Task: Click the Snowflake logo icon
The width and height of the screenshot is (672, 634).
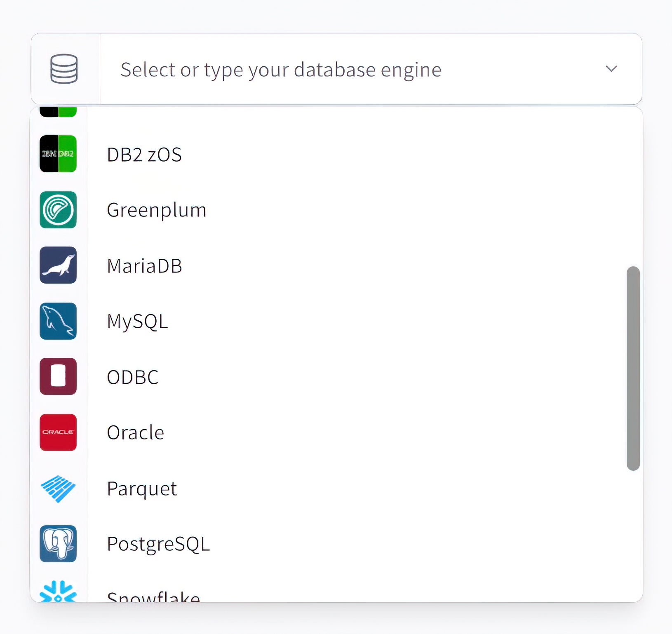Action: click(58, 592)
